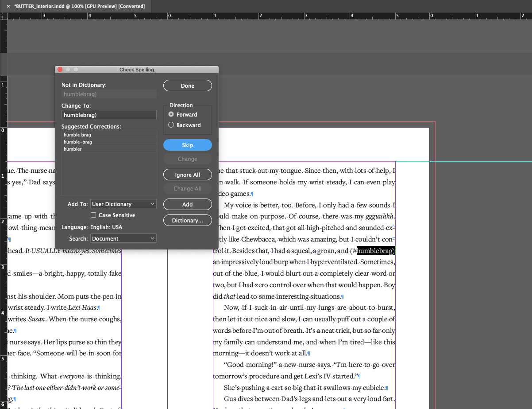The width and height of the screenshot is (532, 409).
Task: Open the Search scope dropdown showing Document
Action: click(123, 238)
